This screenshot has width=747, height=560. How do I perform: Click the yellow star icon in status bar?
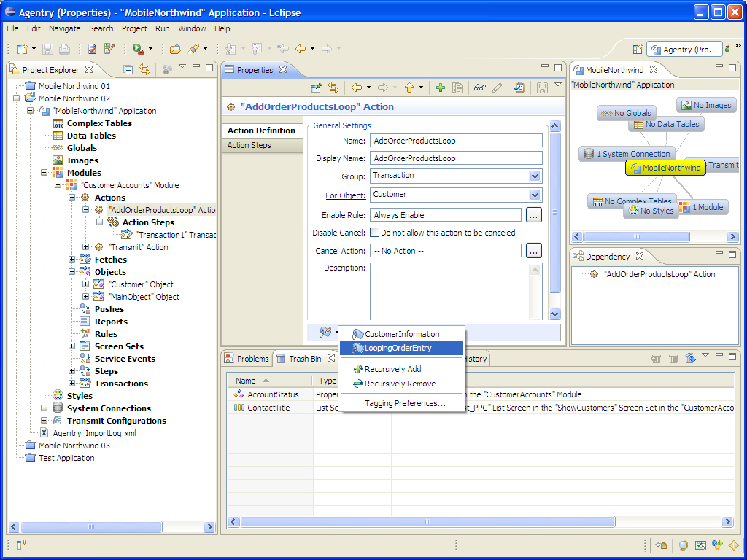click(734, 545)
